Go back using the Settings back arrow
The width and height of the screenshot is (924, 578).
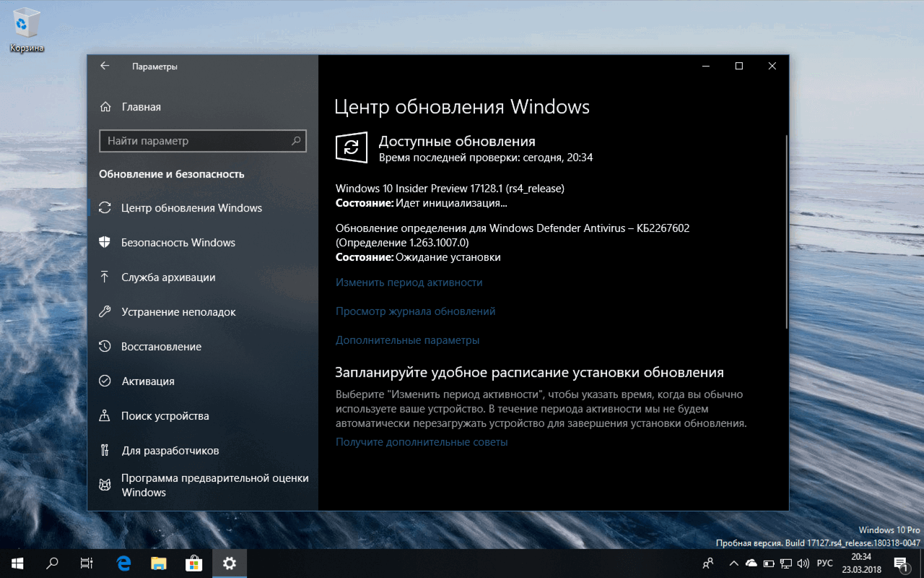coord(105,66)
